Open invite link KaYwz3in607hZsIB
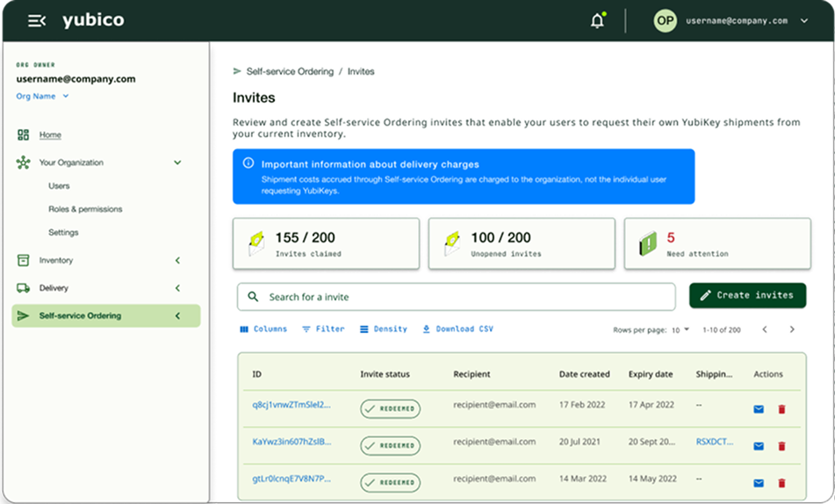This screenshot has width=835, height=504. tap(292, 442)
